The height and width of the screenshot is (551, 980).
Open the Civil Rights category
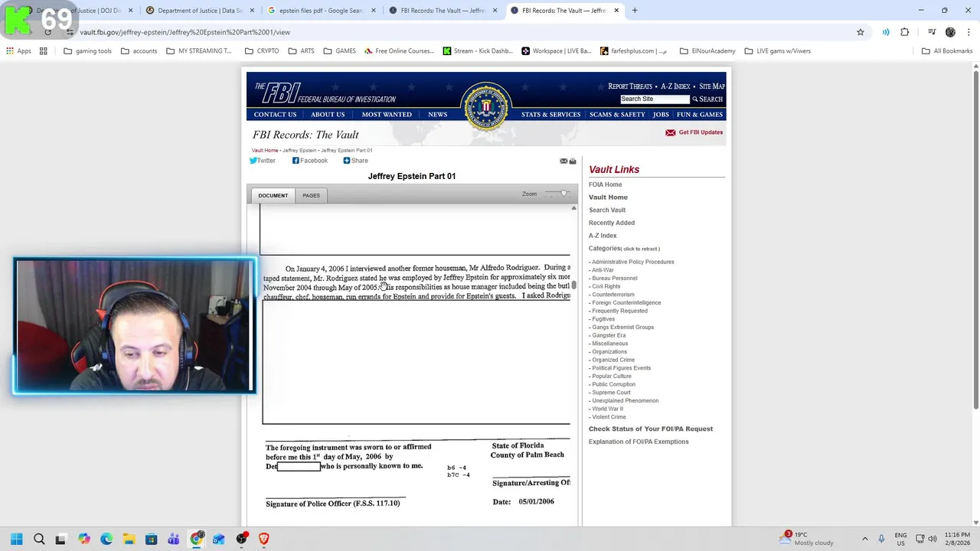pos(606,286)
